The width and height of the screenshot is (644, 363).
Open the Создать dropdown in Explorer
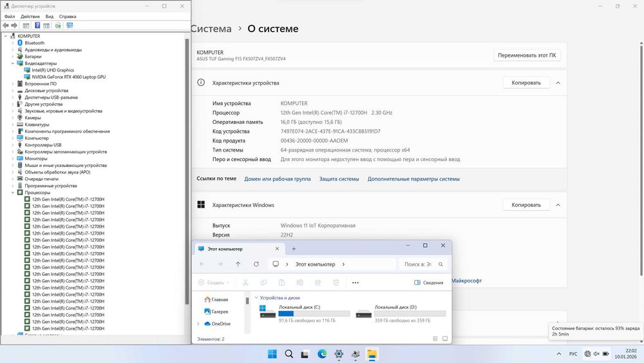pos(214,282)
